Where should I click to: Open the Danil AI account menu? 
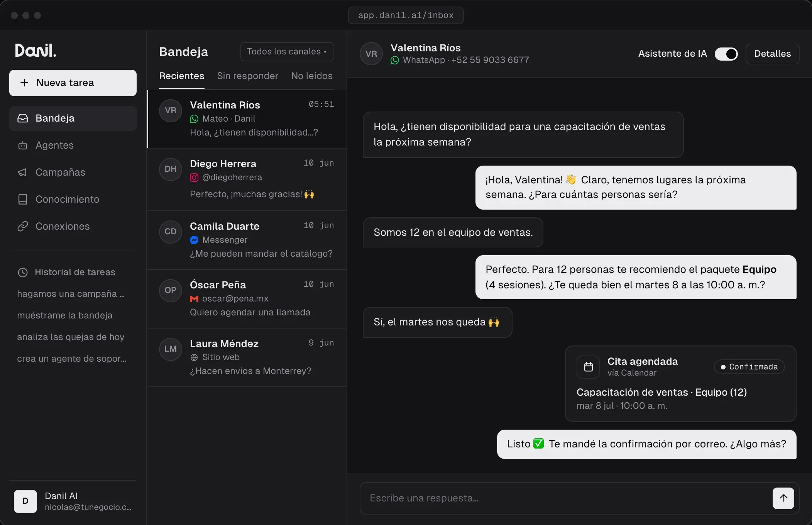tap(73, 501)
